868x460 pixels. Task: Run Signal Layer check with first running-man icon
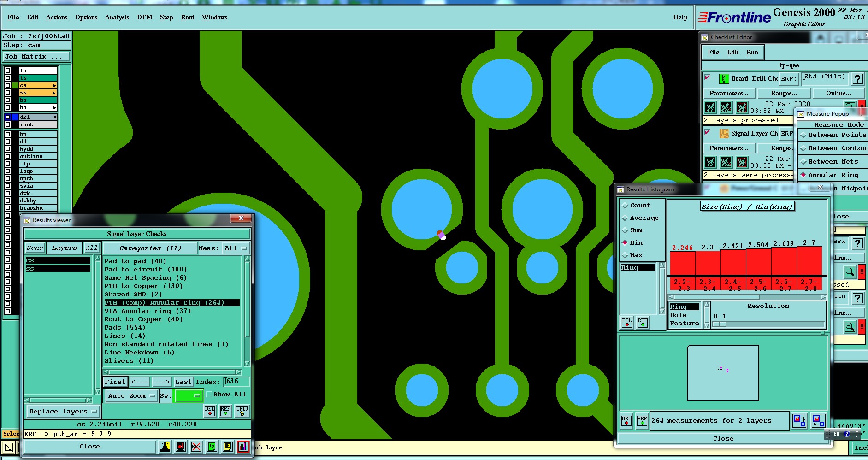coord(711,162)
